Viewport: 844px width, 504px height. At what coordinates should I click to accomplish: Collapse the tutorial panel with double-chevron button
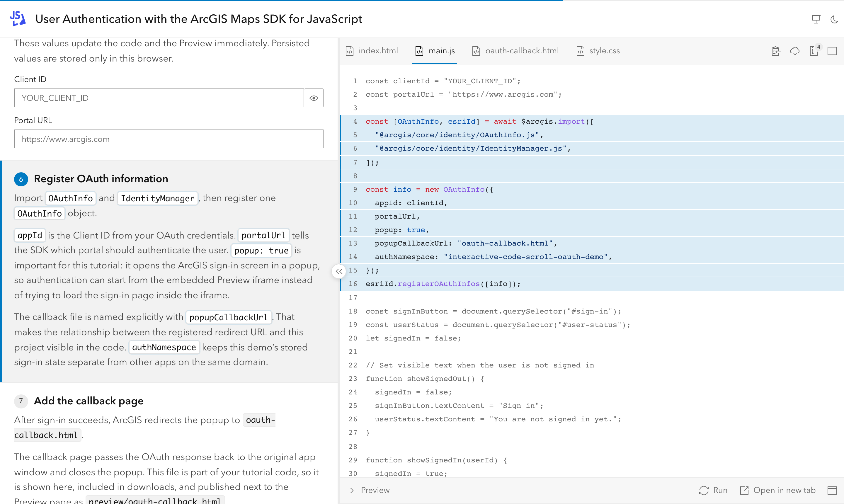pos(338,271)
